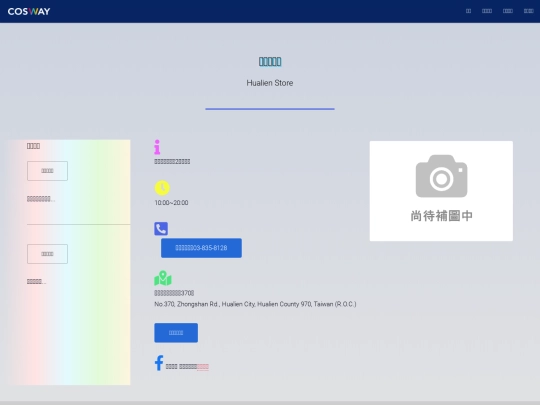540x405 pixels.
Task: Open the Facebook logo icon
Action: (x=159, y=363)
